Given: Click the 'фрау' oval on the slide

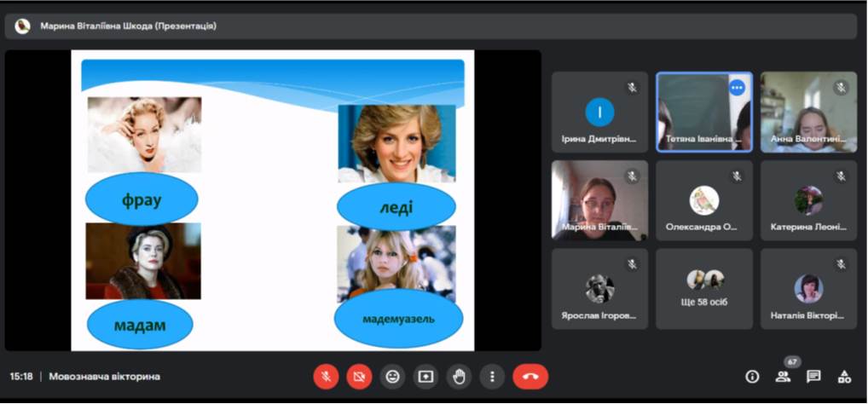Looking at the screenshot, I should pos(142,200).
